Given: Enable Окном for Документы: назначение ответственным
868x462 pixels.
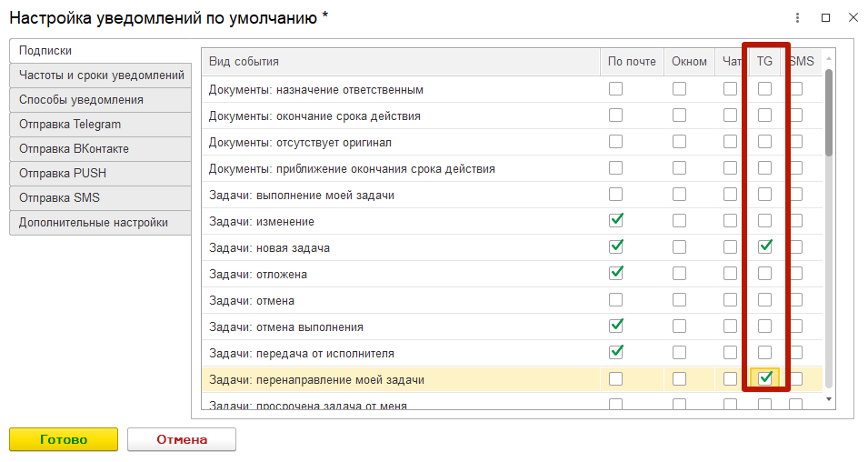Looking at the screenshot, I should 679,88.
